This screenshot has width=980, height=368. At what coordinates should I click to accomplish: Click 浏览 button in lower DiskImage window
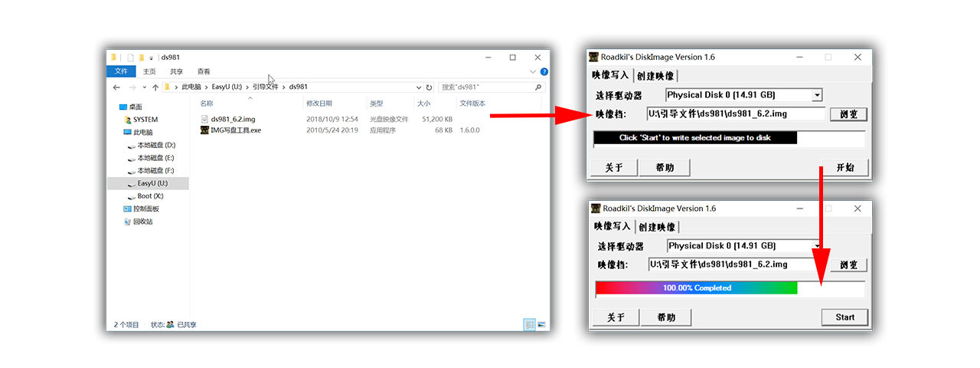pos(849,265)
